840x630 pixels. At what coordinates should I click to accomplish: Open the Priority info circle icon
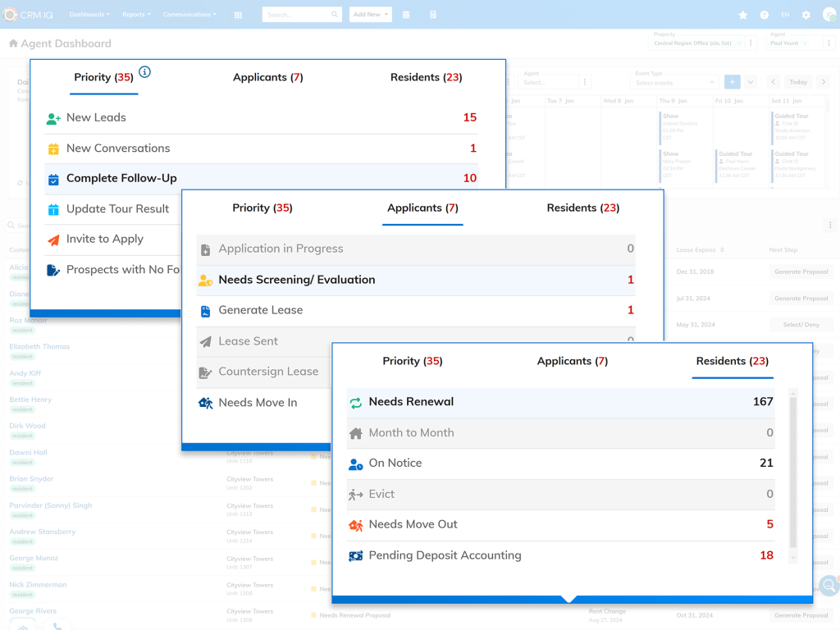pos(144,72)
